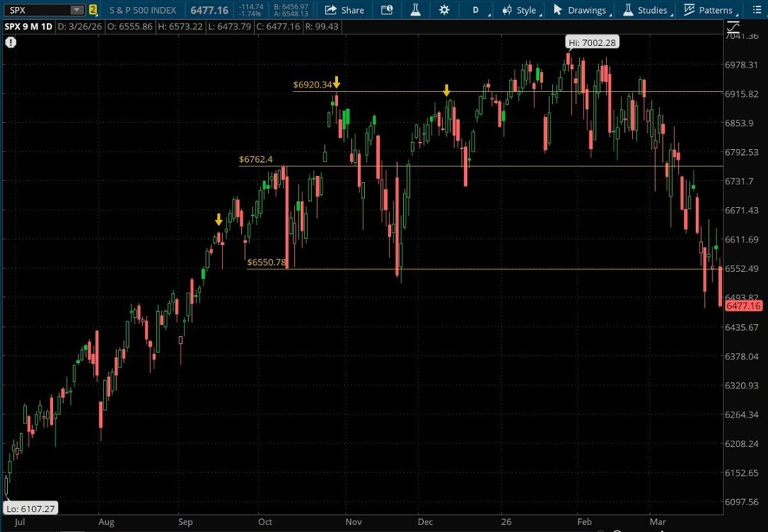Select the $6762.4 price level label

(x=256, y=160)
